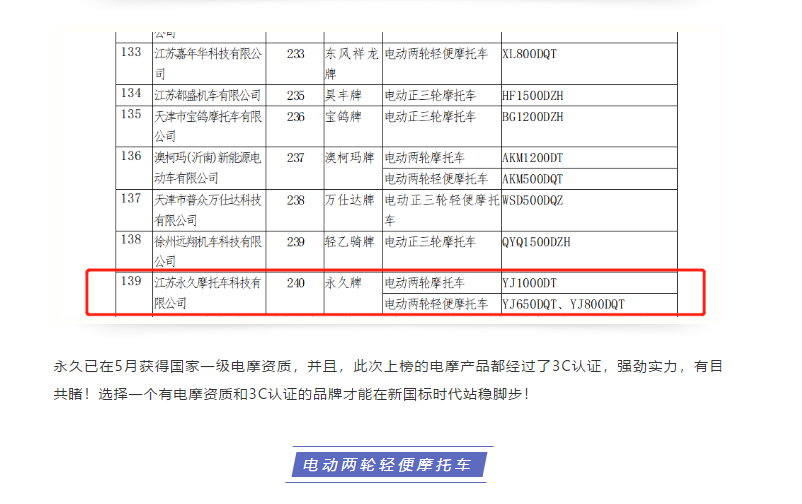Click model code YJ1000DT

[x=529, y=283]
